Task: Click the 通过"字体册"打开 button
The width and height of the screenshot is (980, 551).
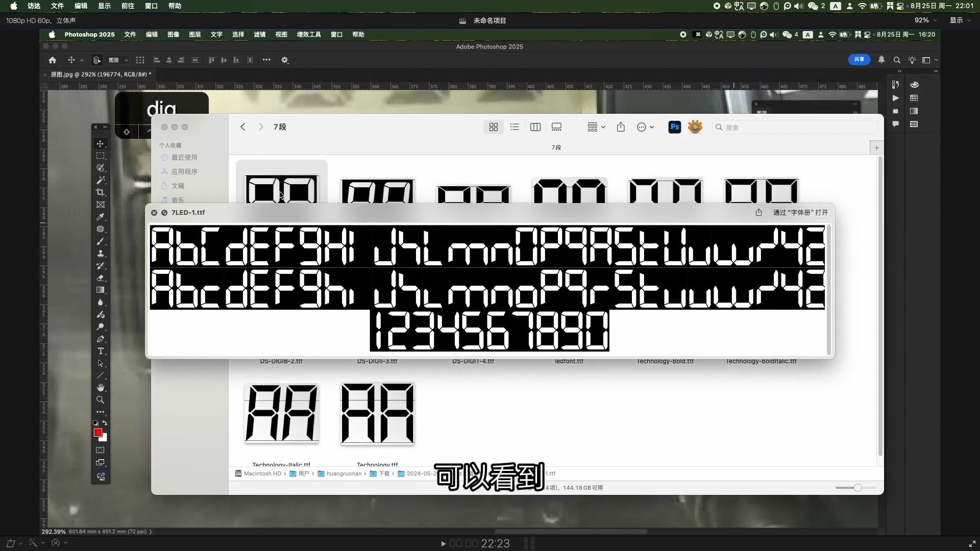Action: 800,213
